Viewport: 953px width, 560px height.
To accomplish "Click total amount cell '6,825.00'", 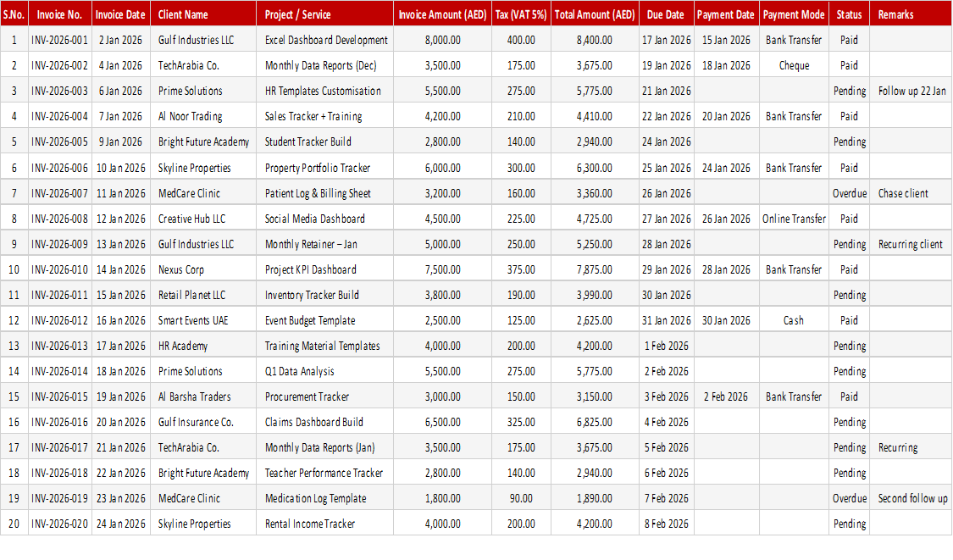I will pyautogui.click(x=595, y=422).
